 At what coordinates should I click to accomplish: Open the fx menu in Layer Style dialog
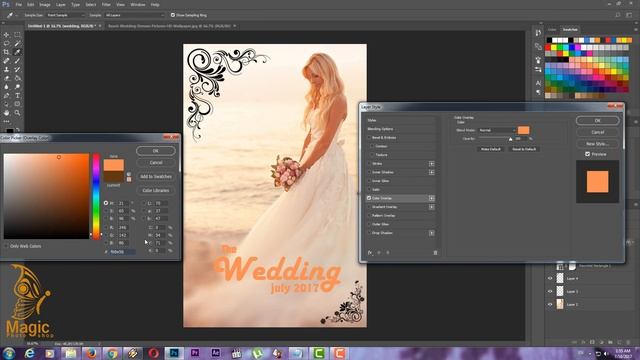pyautogui.click(x=370, y=253)
